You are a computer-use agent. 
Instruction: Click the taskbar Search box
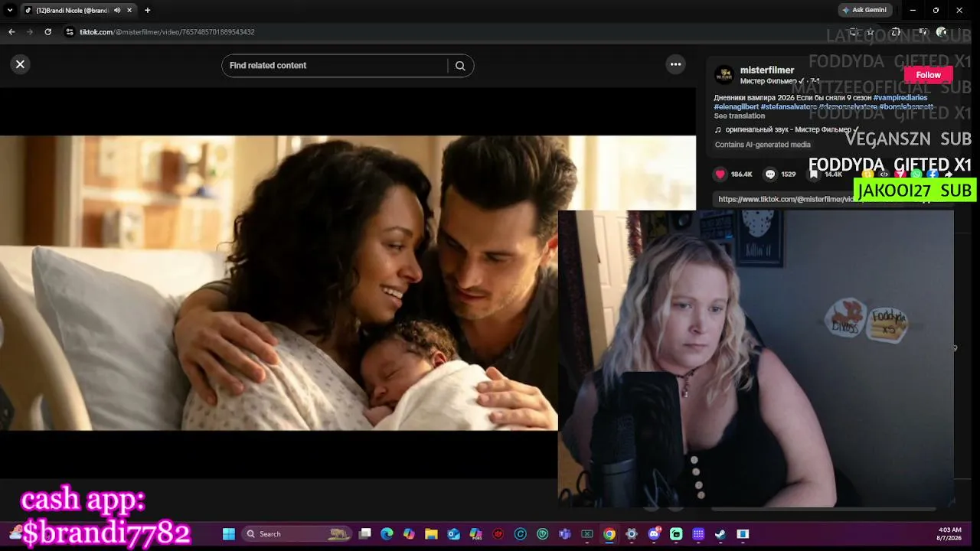(x=297, y=534)
